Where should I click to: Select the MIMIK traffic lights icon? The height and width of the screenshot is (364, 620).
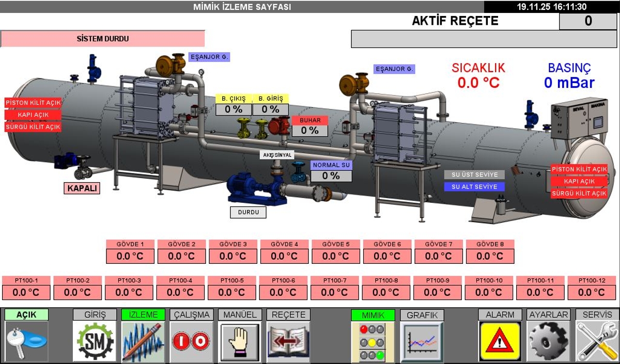pos(373,341)
